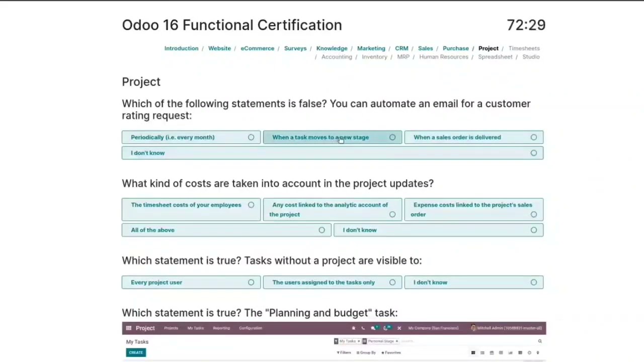Select 'The timesheet costs of your employees'

click(x=191, y=210)
